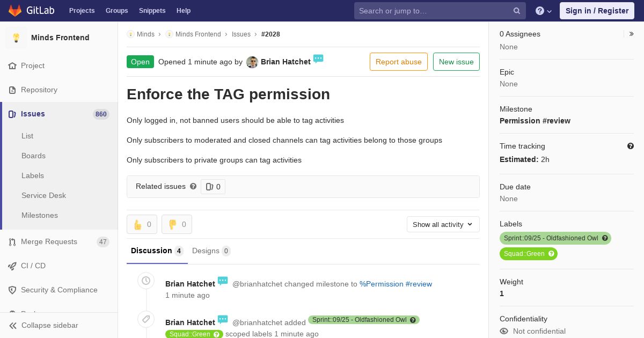
Task: Click the "Enforce the TAG permission" issue title
Action: click(x=229, y=94)
